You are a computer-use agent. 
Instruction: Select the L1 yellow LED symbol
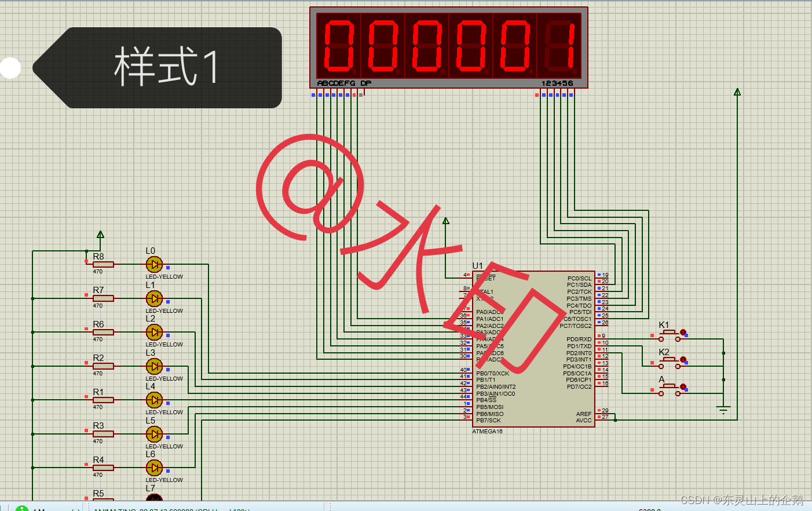click(x=154, y=298)
